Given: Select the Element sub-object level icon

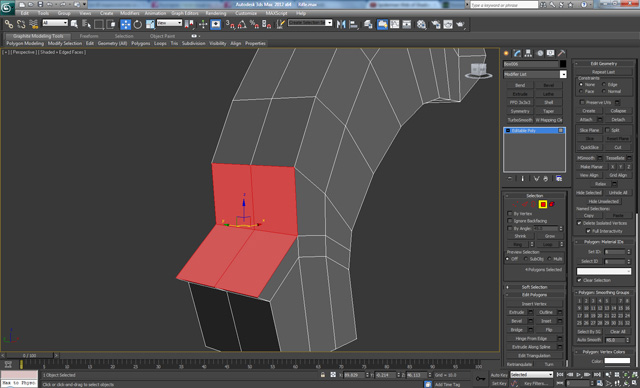Looking at the screenshot, I should [552, 204].
